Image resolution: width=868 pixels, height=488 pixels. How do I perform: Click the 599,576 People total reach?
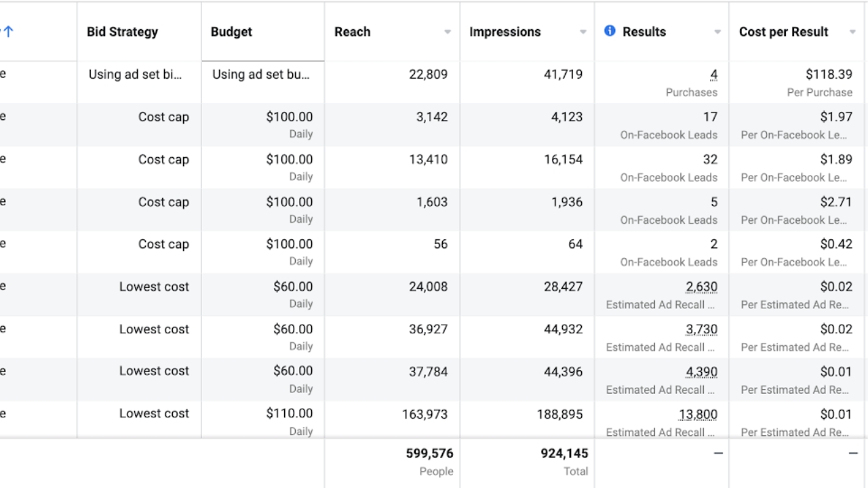(x=429, y=453)
